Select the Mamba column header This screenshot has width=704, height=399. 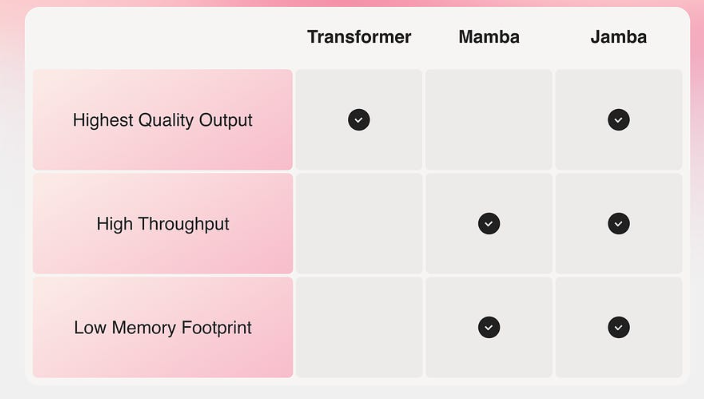pos(488,37)
